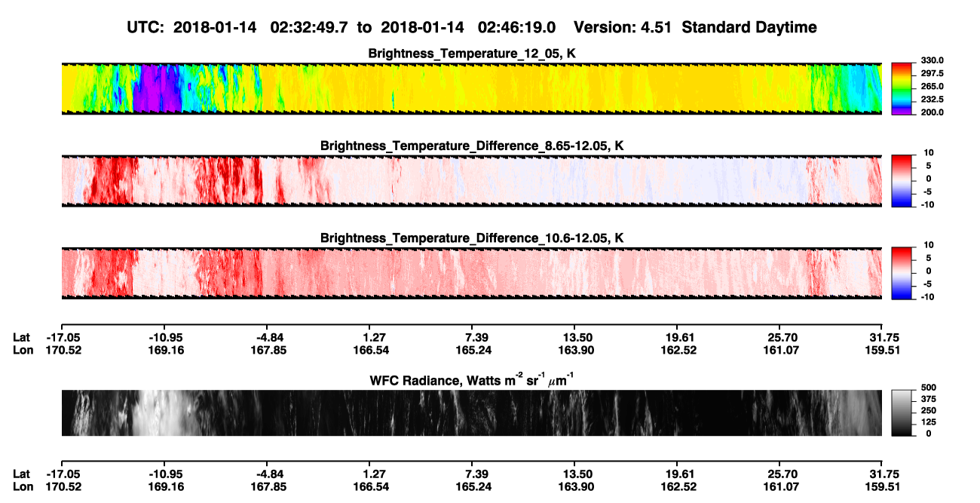Click longitude '162.52' on the upper axis
980x503 pixels.
[678, 350]
